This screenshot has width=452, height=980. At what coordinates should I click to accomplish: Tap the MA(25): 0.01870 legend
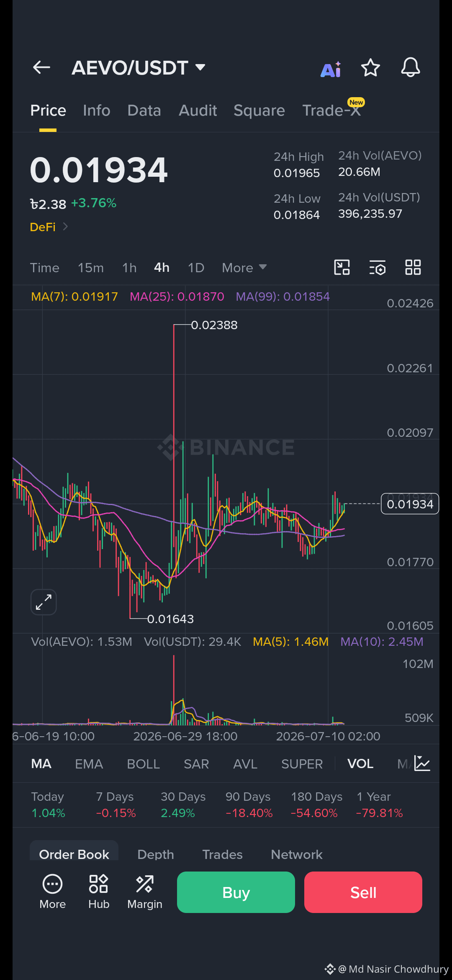pos(177,297)
